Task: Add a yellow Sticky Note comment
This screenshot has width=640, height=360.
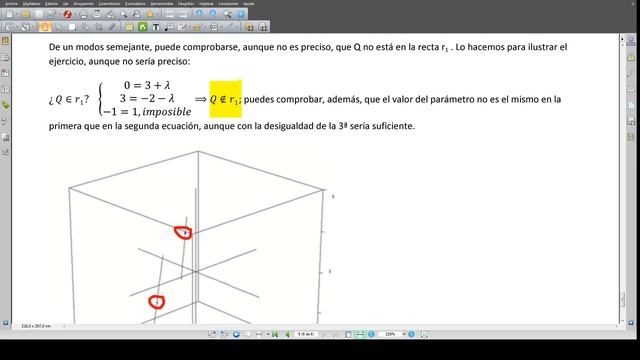Action: click(129, 27)
